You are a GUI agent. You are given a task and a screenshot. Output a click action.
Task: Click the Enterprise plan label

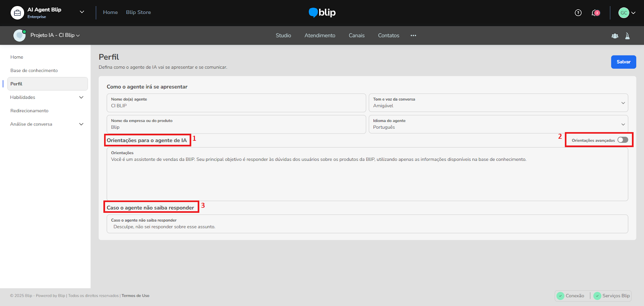point(37,17)
